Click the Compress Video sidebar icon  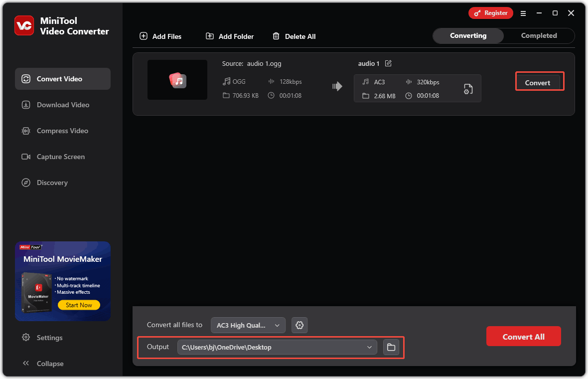point(26,131)
